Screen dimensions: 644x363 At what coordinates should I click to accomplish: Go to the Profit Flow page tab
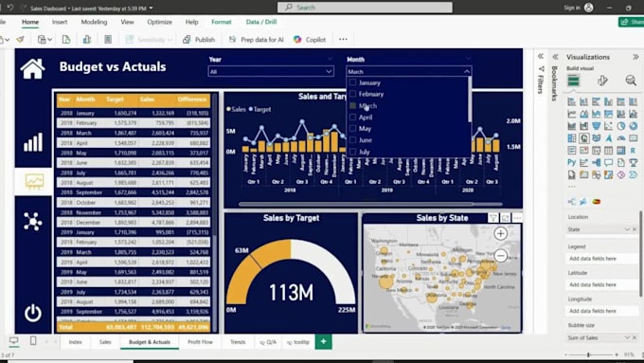200,341
